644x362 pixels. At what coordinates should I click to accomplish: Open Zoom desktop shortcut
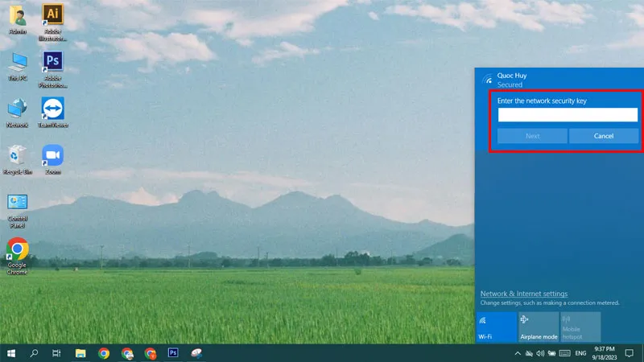(52, 157)
